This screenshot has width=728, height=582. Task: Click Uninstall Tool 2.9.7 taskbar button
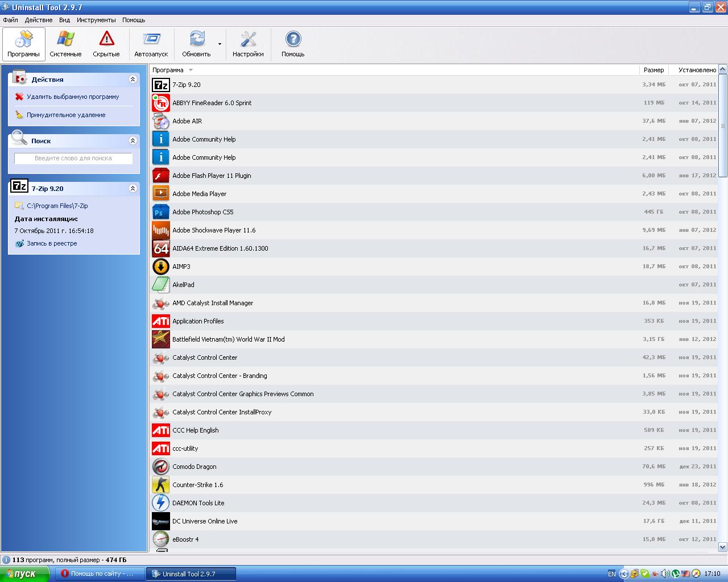191,574
